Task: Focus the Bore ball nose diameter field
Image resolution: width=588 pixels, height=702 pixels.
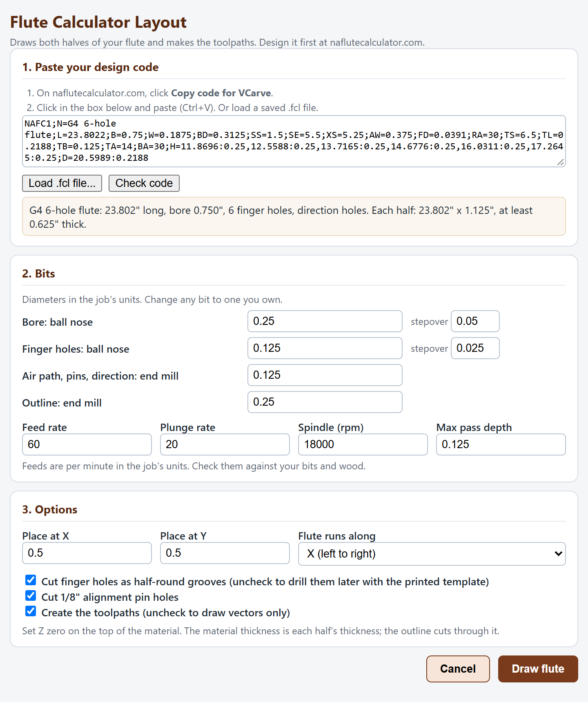Action: pyautogui.click(x=325, y=321)
